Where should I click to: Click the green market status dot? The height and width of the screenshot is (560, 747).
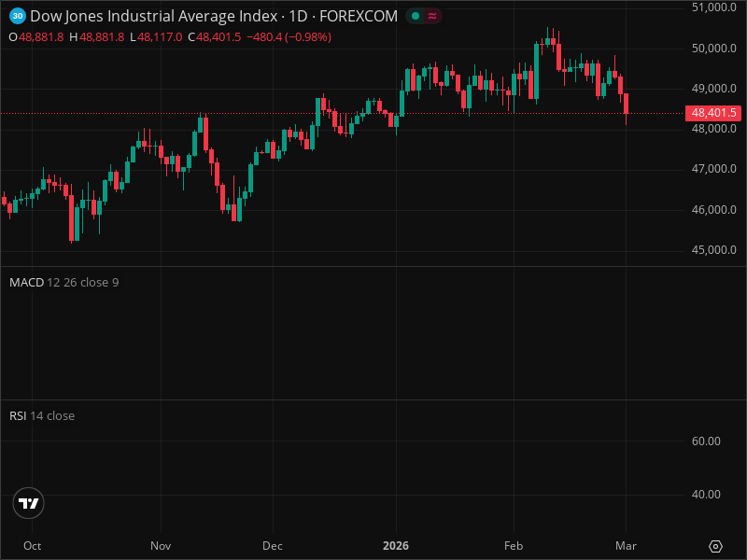416,16
